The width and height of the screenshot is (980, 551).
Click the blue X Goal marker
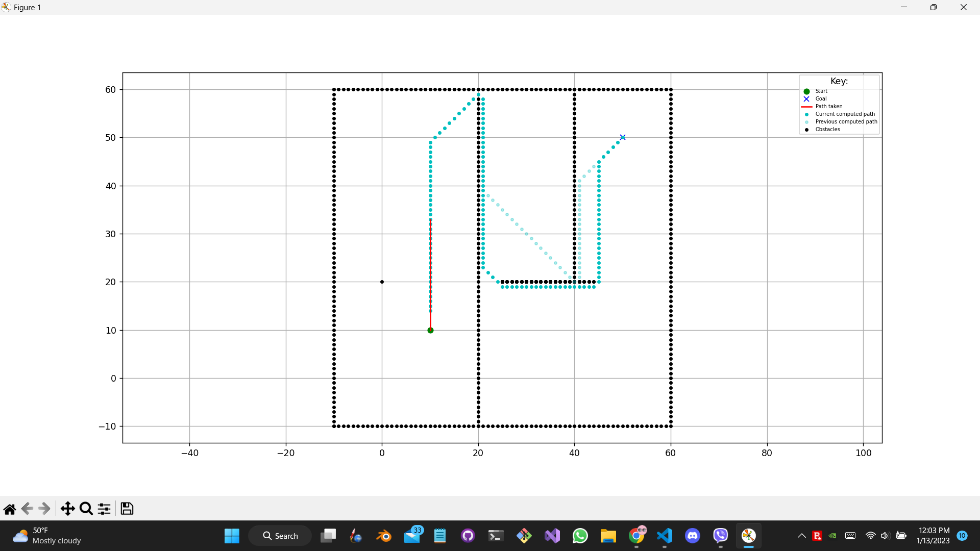[x=623, y=137]
